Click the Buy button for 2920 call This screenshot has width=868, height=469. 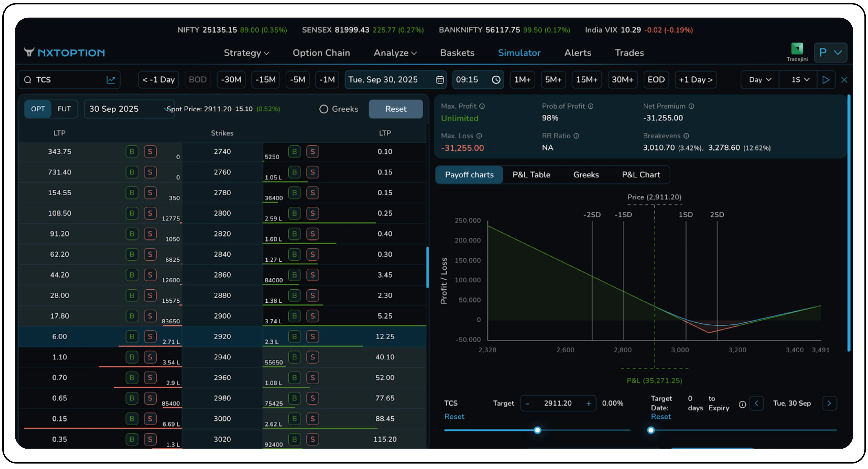pos(132,337)
